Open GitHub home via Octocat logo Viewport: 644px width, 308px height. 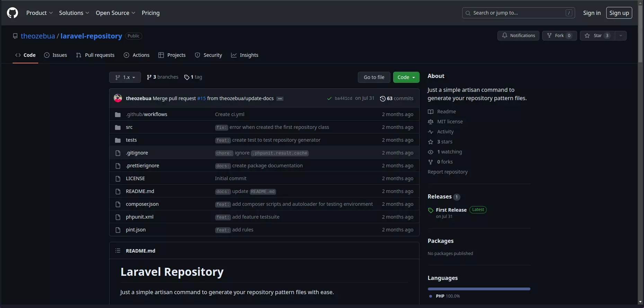coord(12,13)
